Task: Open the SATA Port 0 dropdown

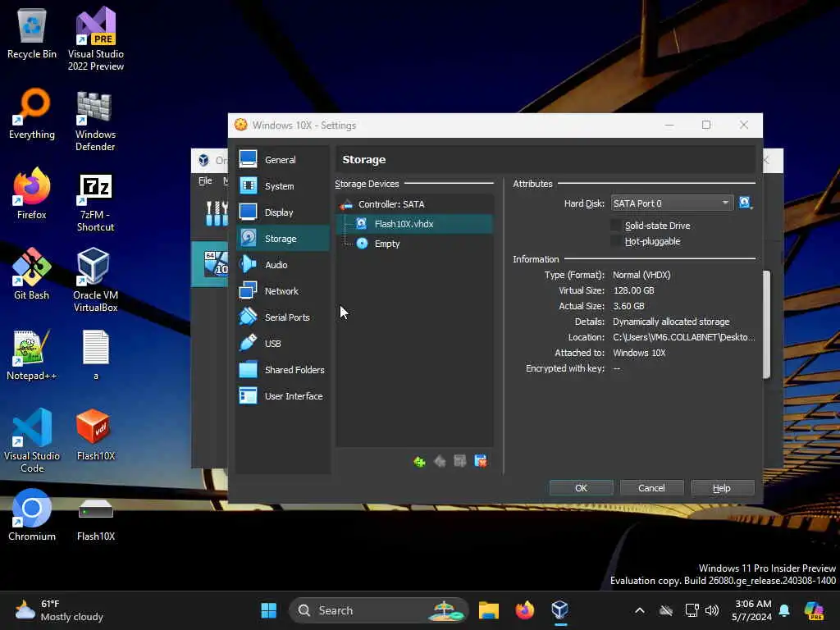Action: 672,203
